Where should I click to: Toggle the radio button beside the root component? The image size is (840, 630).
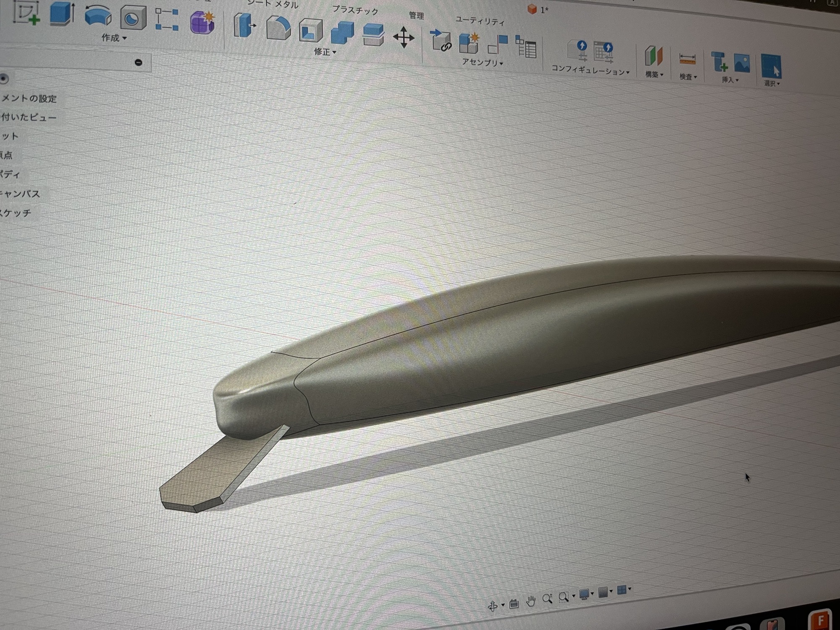(x=4, y=79)
